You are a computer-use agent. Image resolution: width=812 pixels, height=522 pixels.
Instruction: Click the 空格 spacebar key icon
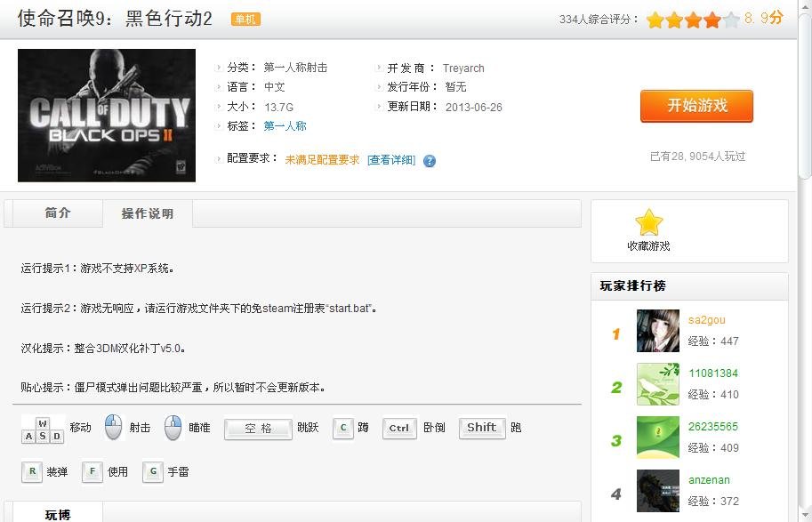[x=258, y=429]
